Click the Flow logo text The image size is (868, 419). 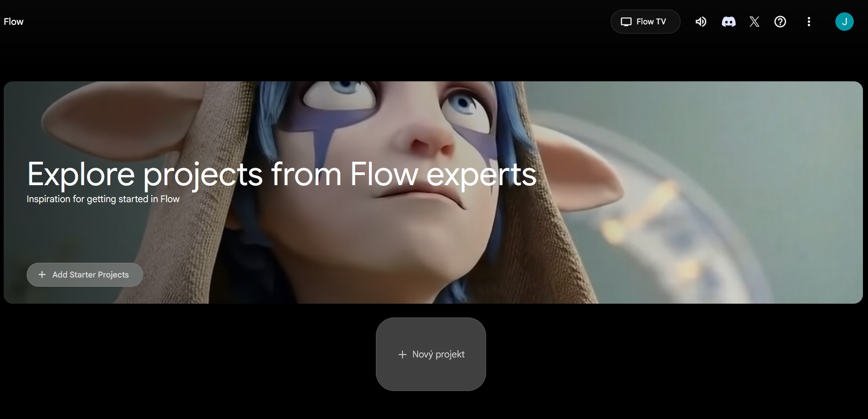(x=13, y=22)
